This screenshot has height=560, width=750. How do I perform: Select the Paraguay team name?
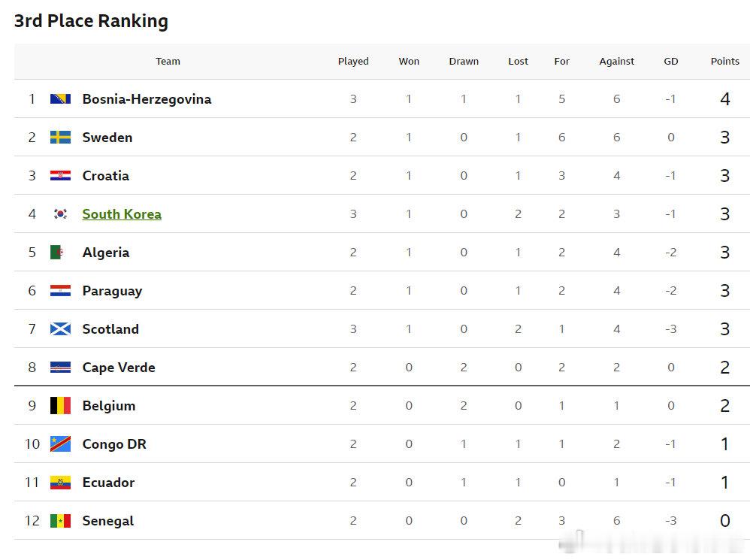(x=112, y=291)
